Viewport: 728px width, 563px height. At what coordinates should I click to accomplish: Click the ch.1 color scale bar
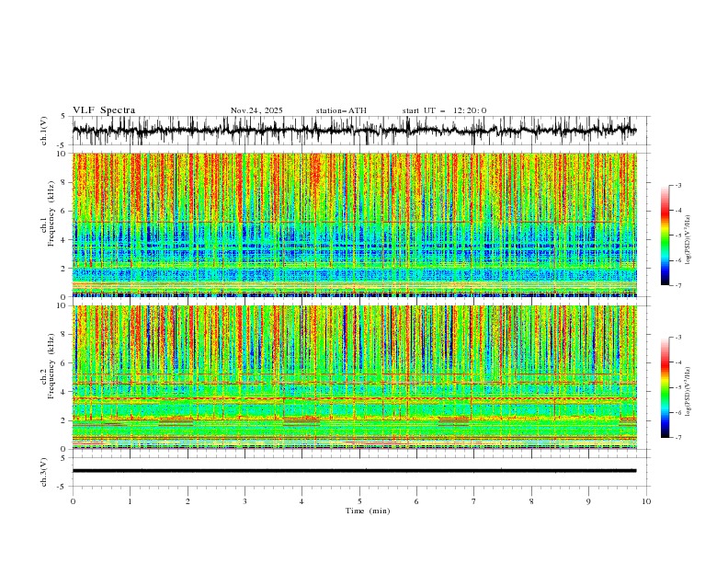(x=665, y=236)
